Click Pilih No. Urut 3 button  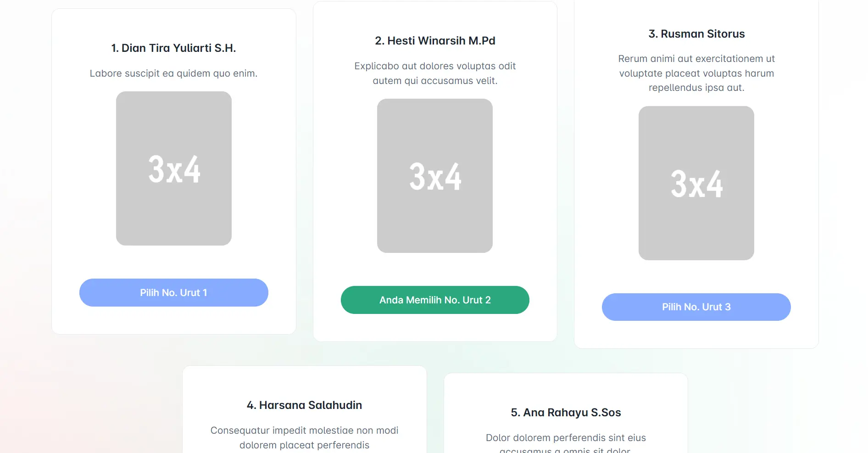(x=696, y=307)
